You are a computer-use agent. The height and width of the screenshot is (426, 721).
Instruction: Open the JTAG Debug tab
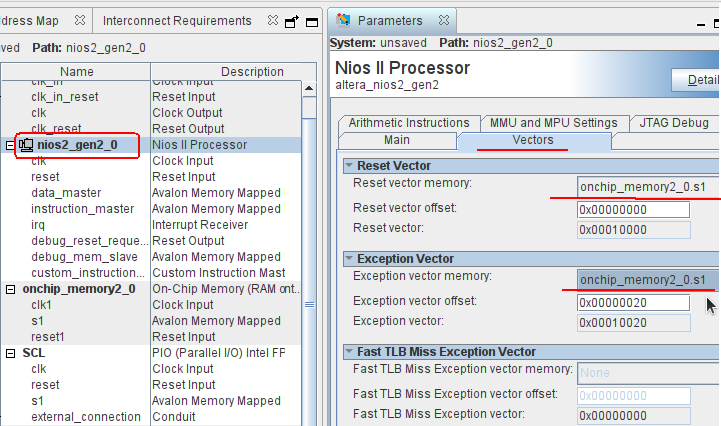(674, 123)
